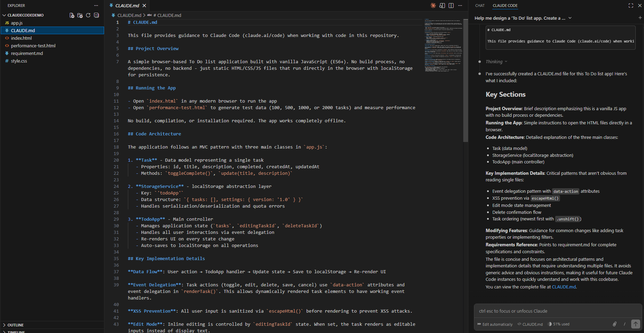Screen dimensions: 644x333
Task: Click the send message arrow button
Action: (x=635, y=324)
